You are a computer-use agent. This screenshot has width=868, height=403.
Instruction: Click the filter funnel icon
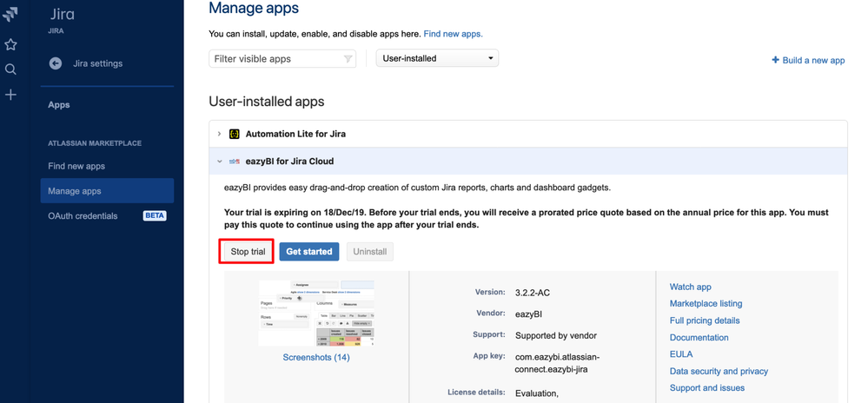tap(348, 59)
